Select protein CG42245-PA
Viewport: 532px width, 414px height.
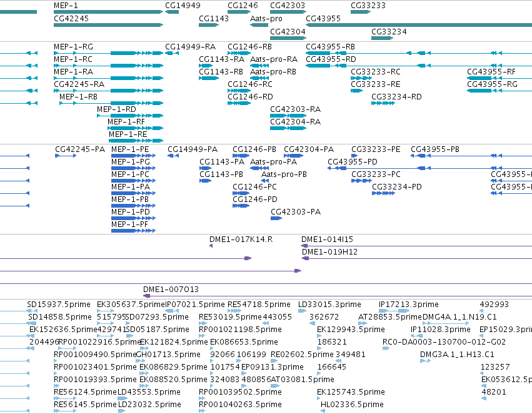[x=66, y=156]
